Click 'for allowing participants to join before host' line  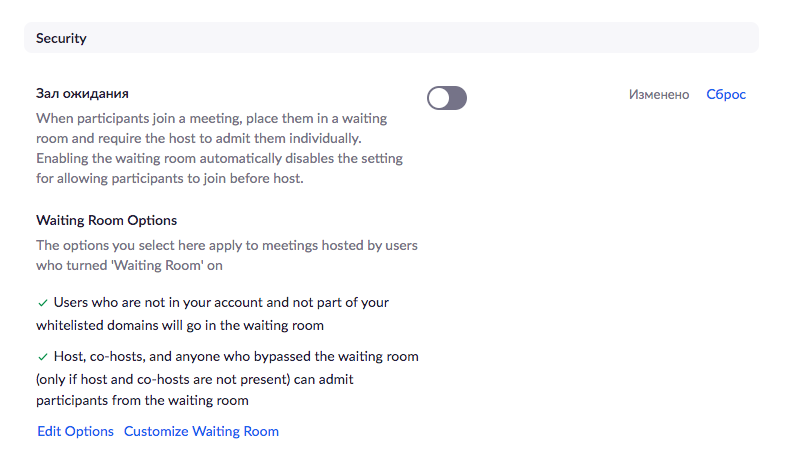[x=169, y=179]
